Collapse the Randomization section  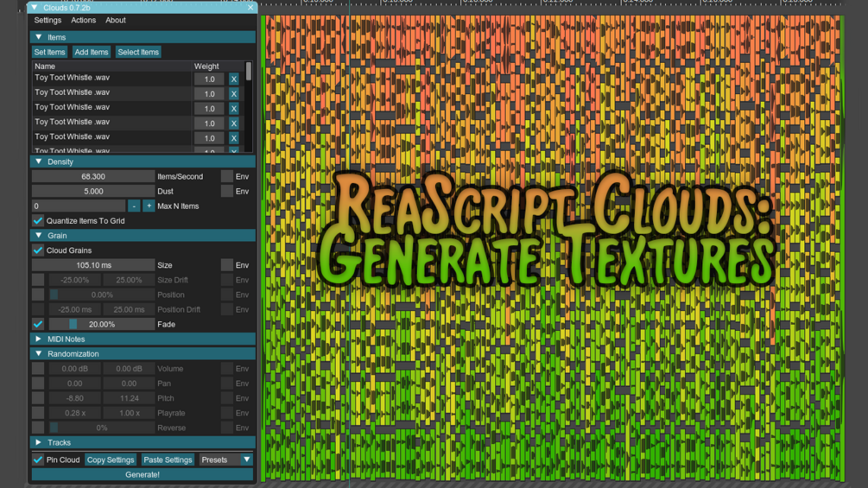coord(38,353)
